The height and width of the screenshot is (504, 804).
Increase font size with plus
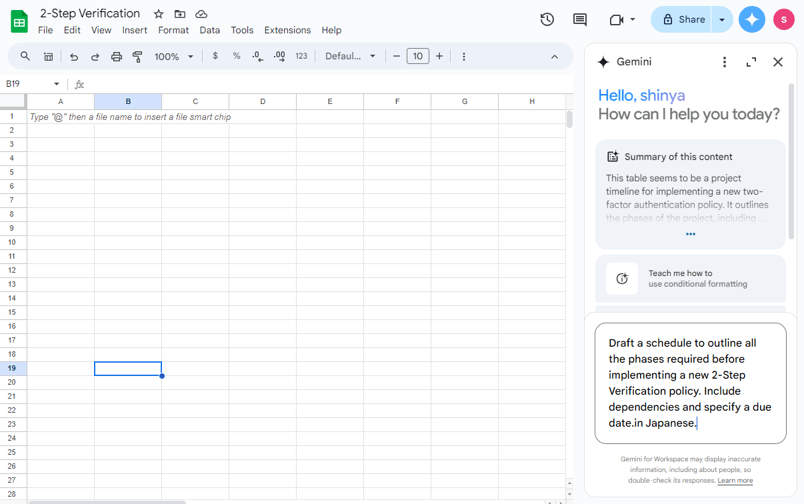[x=439, y=56]
